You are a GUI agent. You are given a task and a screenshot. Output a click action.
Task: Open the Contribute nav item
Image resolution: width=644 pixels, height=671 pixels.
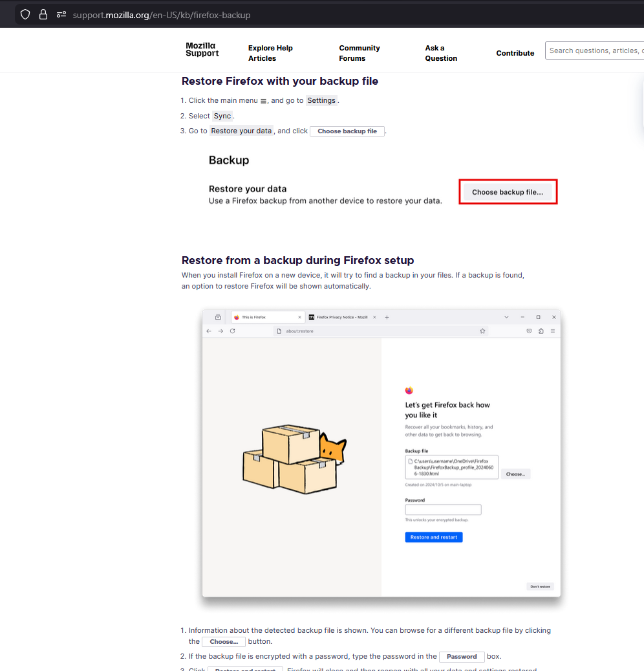pos(515,53)
